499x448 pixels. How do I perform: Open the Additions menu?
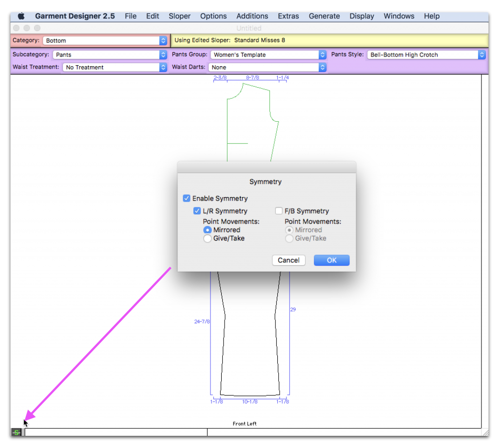[252, 16]
